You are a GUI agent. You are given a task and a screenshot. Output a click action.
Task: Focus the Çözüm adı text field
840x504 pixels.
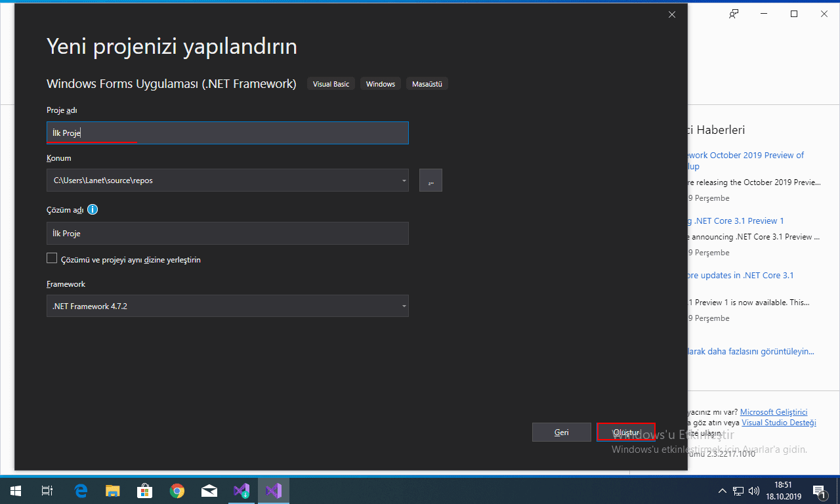[x=228, y=233]
